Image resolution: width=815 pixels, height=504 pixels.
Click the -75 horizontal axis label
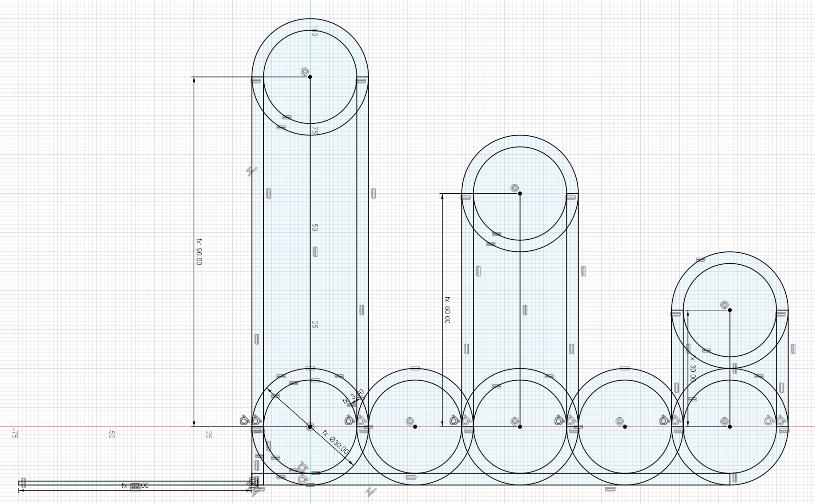pos(14,434)
